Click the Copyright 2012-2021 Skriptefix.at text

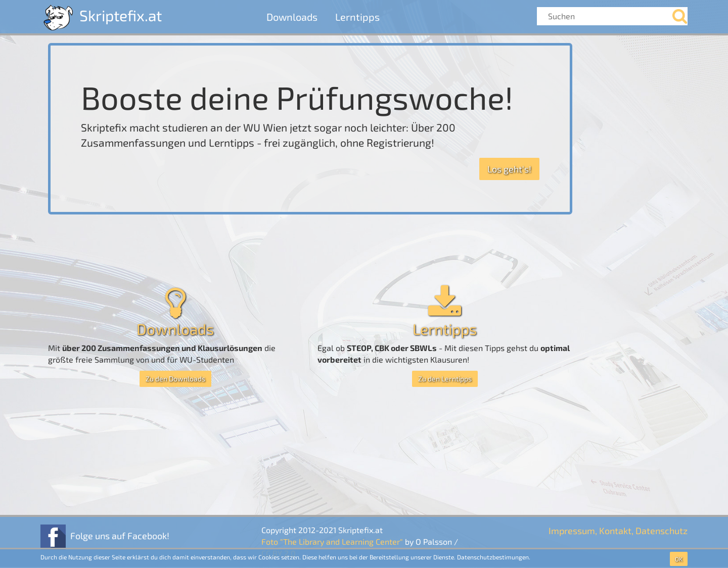[x=322, y=531]
